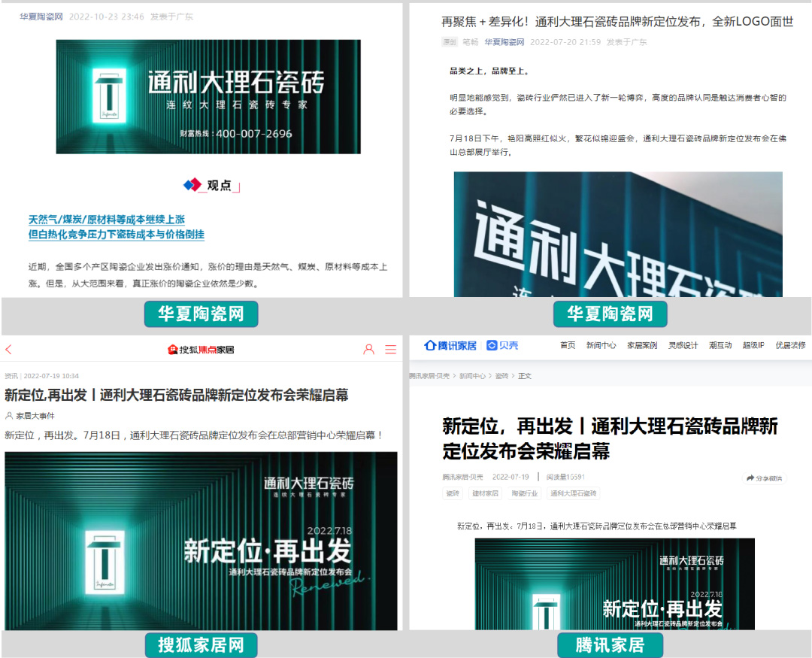Screen dimensions: 812x658
Task: Click the 瓷砖 breadcrumb link
Action: (x=501, y=376)
